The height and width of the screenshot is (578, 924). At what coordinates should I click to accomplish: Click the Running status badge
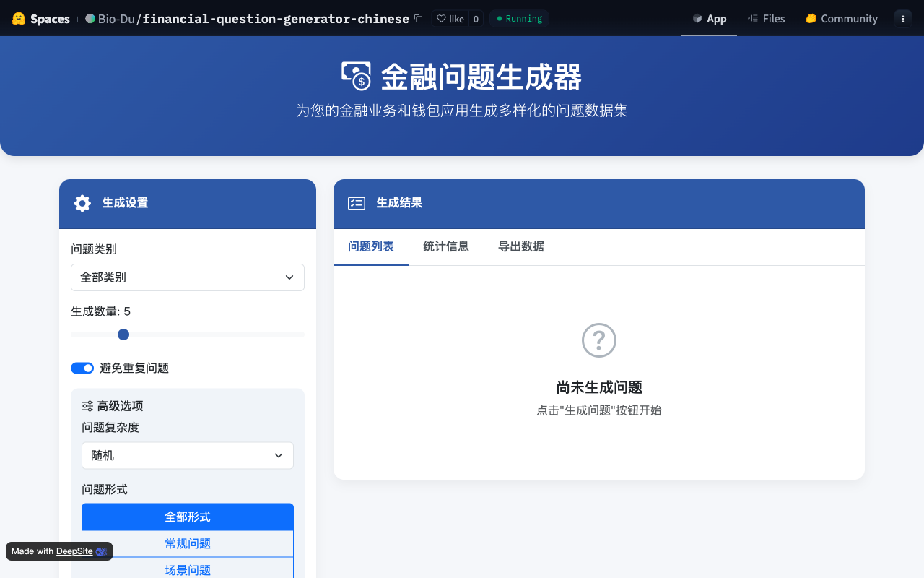pos(519,19)
